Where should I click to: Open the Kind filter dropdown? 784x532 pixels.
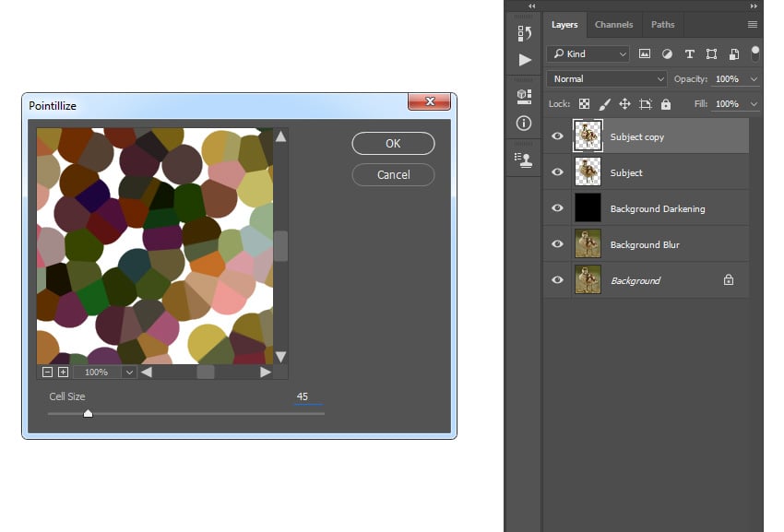click(588, 53)
